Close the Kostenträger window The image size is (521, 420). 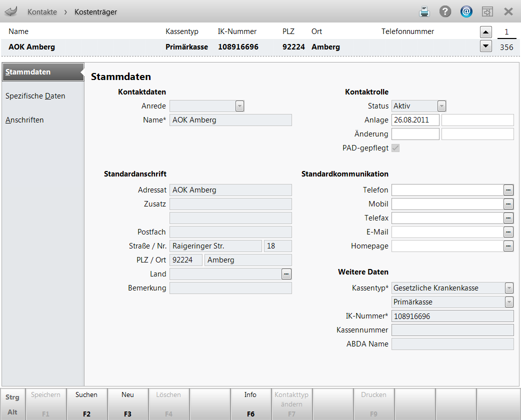508,11
